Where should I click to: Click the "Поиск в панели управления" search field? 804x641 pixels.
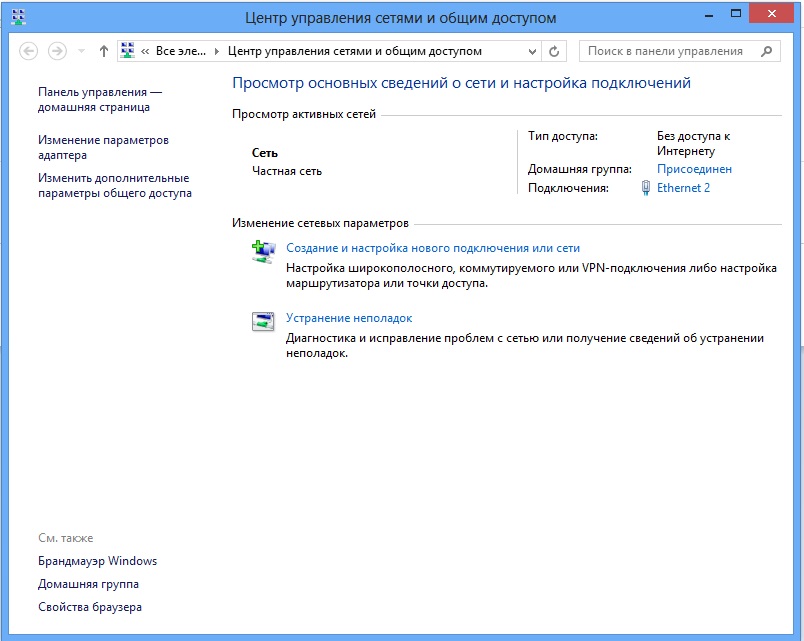(x=665, y=51)
